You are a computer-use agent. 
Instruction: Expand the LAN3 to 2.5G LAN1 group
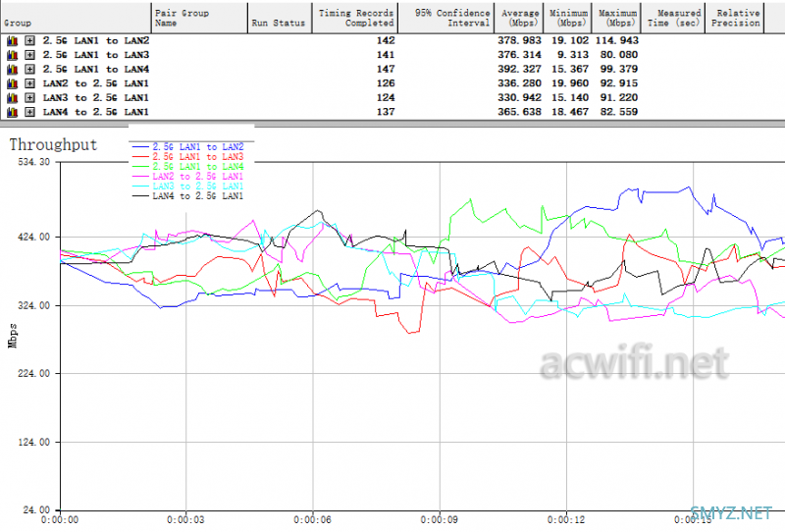30,98
